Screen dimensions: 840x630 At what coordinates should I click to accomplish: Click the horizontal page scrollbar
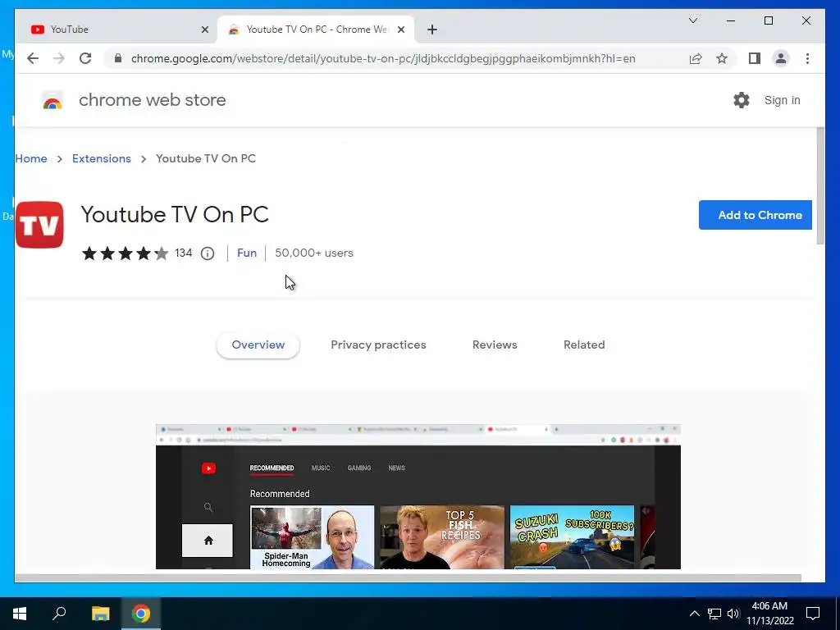coord(408,578)
